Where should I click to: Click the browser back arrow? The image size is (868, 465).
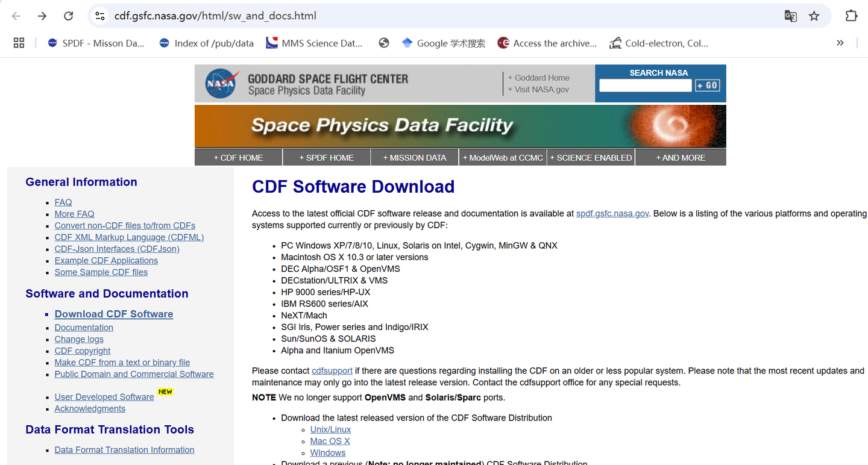pos(16,16)
